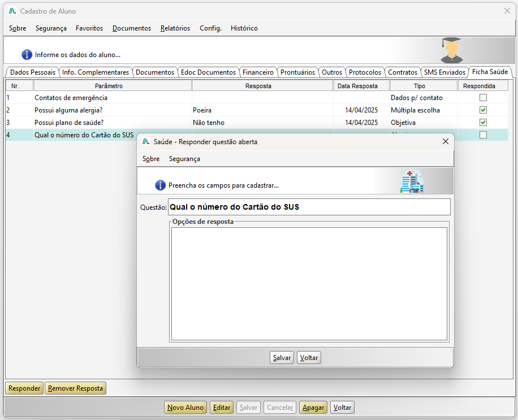The height and width of the screenshot is (420, 518).
Task: Click the blue info icon beside 'Informe os dados do aluno'
Action: point(27,54)
